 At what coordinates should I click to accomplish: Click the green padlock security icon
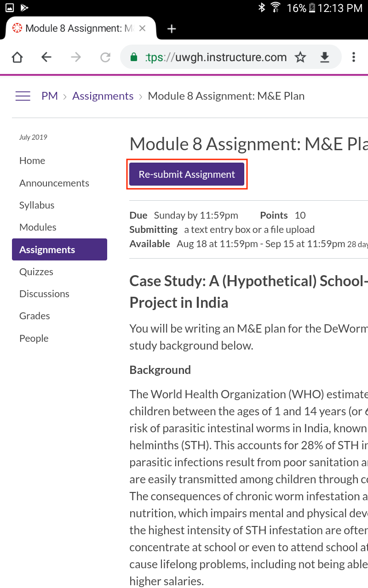[134, 57]
